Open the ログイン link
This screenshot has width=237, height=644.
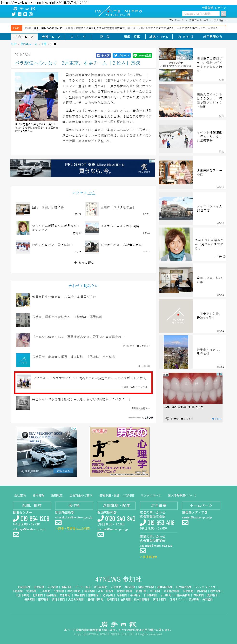point(221,8)
